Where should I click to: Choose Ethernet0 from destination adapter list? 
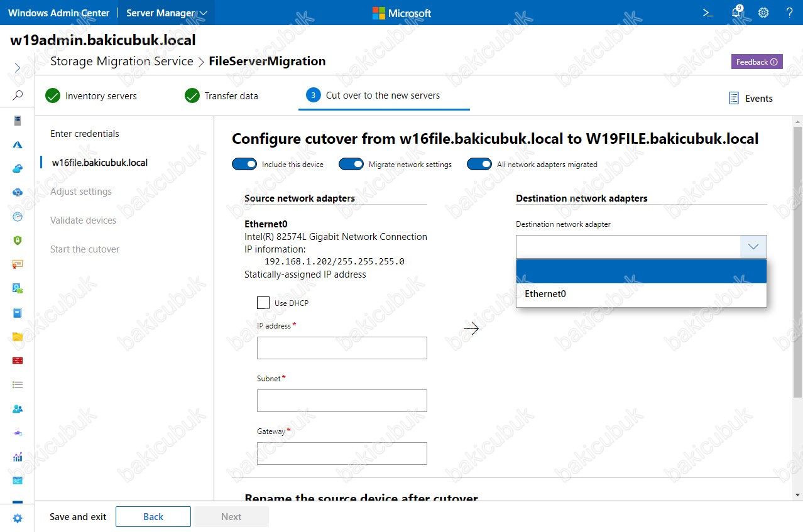(x=642, y=293)
